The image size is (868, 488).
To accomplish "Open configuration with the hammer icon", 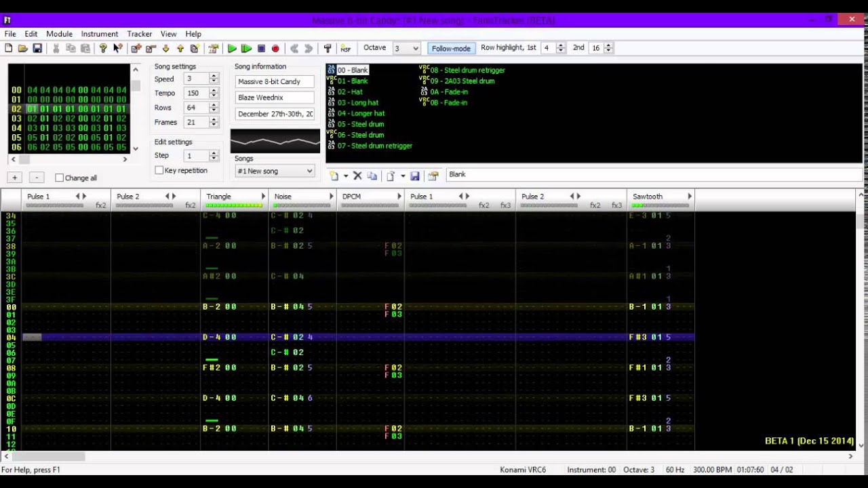I will [x=328, y=48].
